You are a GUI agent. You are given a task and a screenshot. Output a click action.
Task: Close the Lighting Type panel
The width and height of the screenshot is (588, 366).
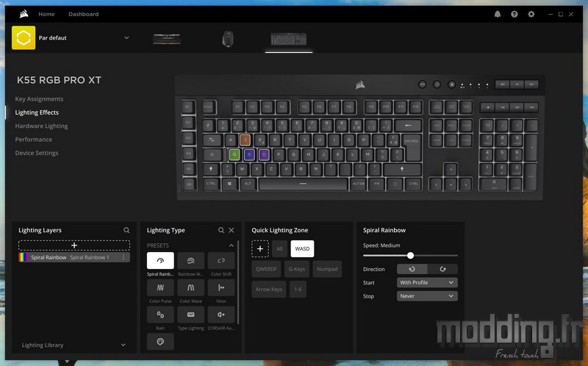click(x=232, y=230)
